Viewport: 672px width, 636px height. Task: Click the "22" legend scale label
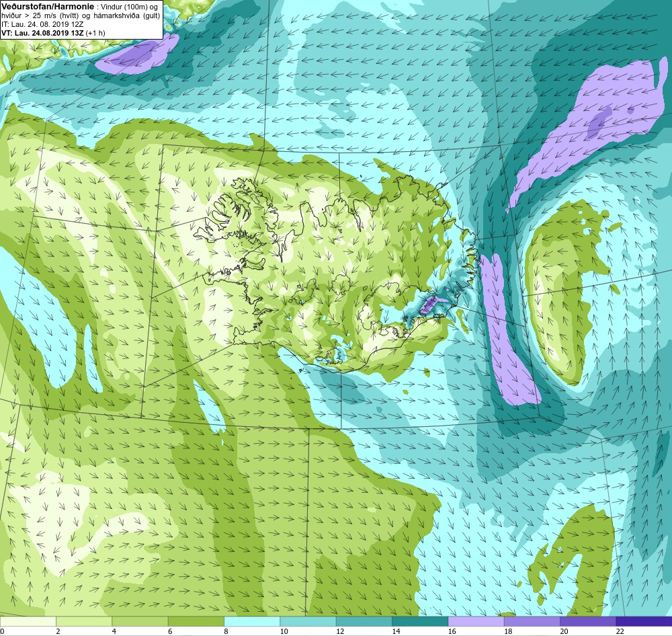pos(620,631)
